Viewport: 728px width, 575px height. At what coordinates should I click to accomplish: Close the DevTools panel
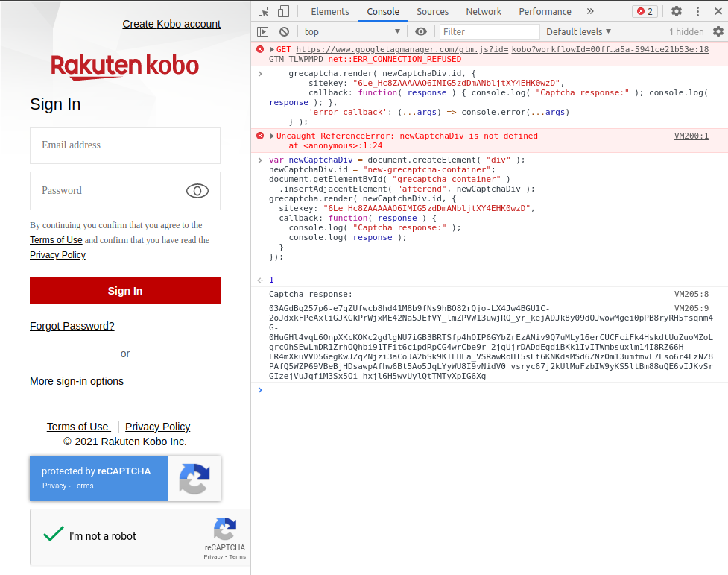coord(718,12)
